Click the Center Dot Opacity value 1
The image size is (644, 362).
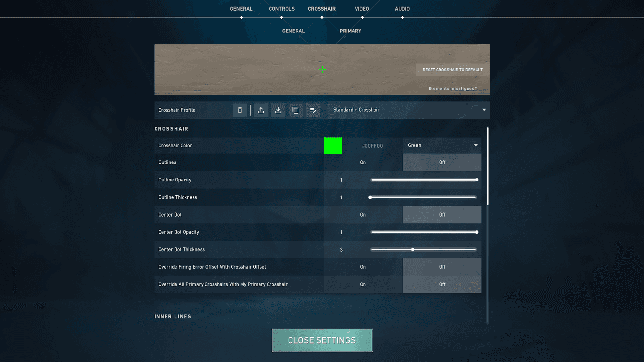[x=341, y=232]
